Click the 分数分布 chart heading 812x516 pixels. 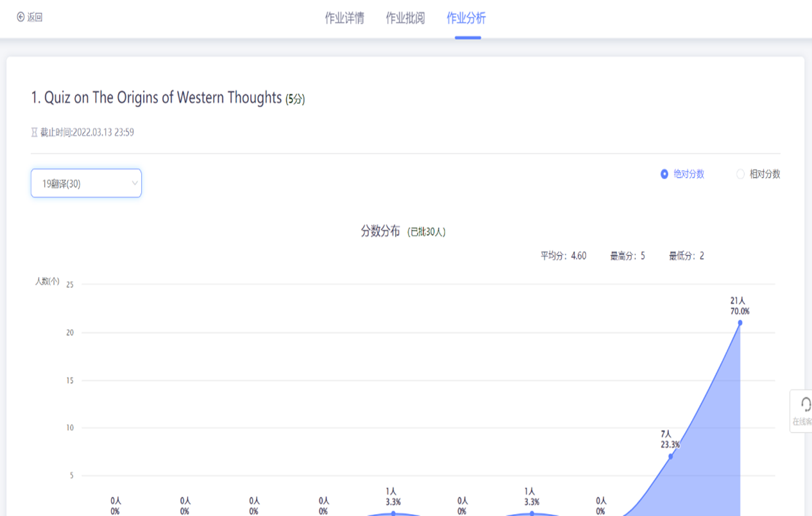[x=380, y=231]
